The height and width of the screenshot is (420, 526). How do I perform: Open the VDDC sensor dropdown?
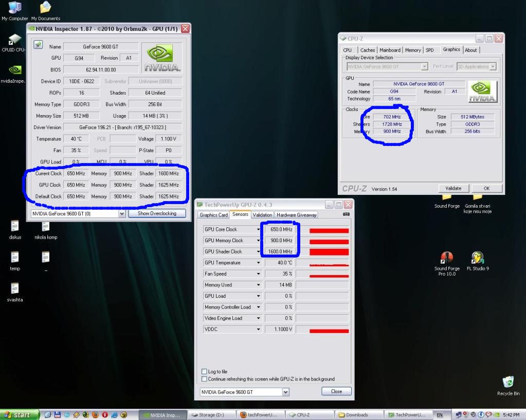click(x=258, y=330)
